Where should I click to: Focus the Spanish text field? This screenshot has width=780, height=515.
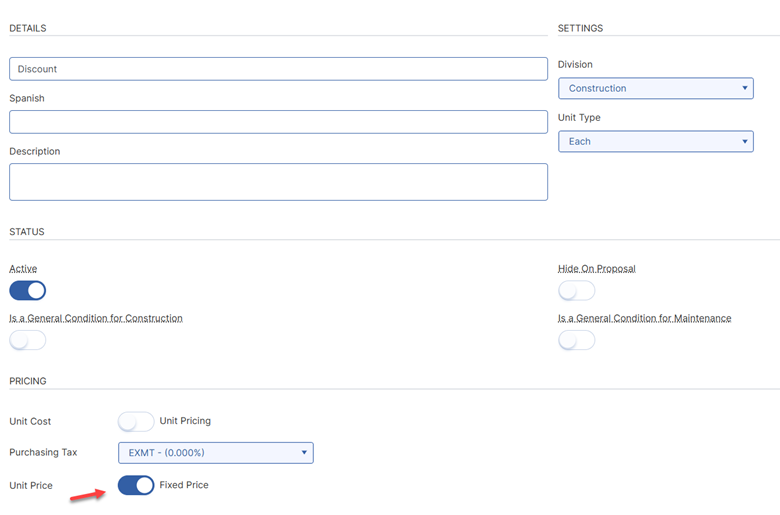278,122
